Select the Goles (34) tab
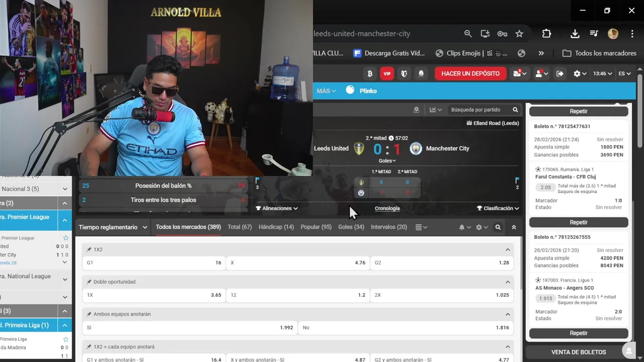Viewport: 644px width, 362px height. coord(351,227)
